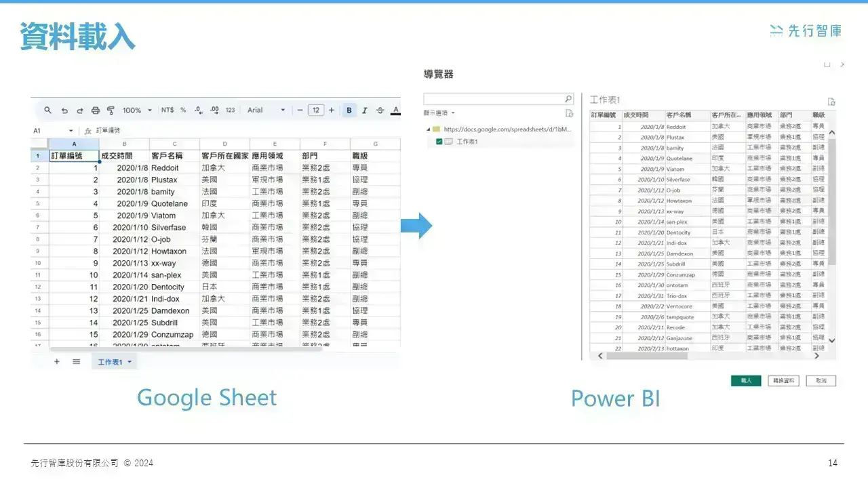Select the paint format tool
This screenshot has width=868, height=488.
111,110
